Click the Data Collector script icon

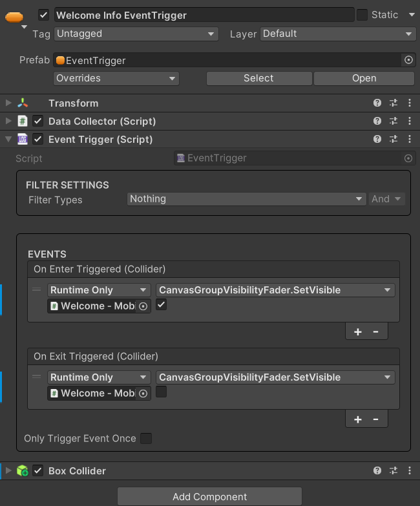coord(22,121)
